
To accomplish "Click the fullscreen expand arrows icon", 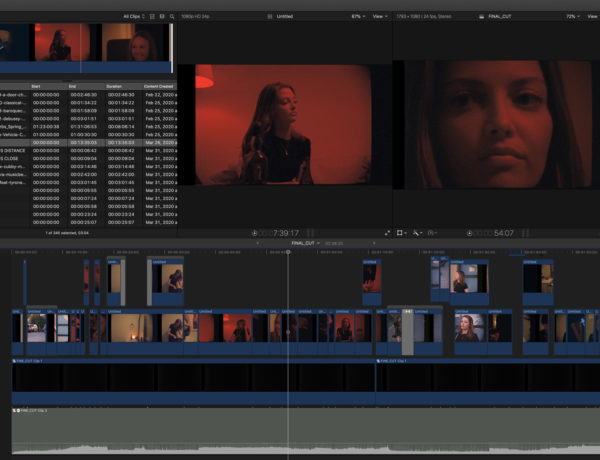I will pyautogui.click(x=387, y=233).
